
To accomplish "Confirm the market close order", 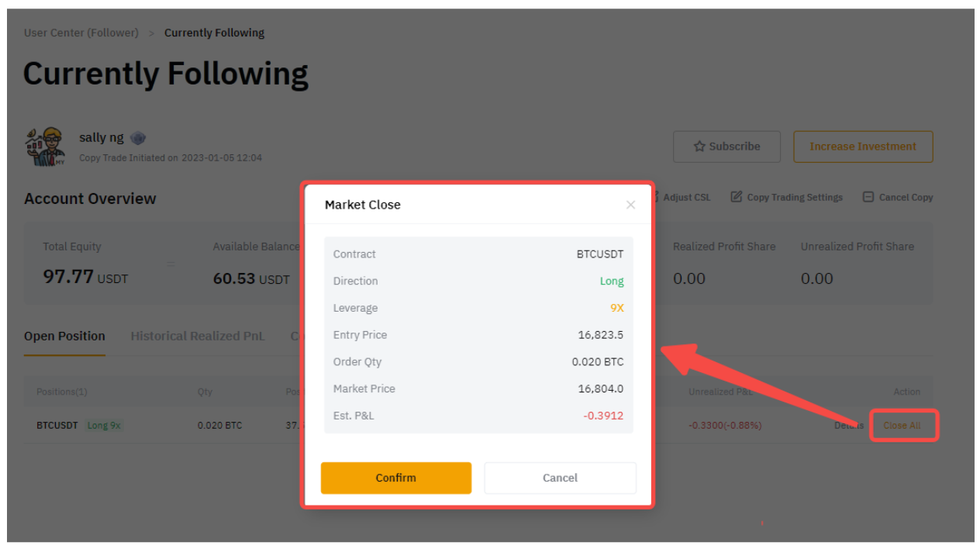I will tap(395, 478).
